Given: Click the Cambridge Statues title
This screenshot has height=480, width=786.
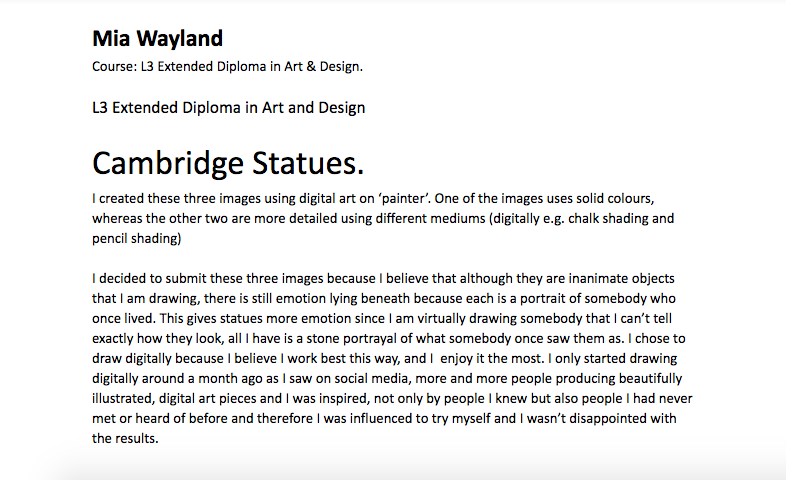Looking at the screenshot, I should pos(228,163).
